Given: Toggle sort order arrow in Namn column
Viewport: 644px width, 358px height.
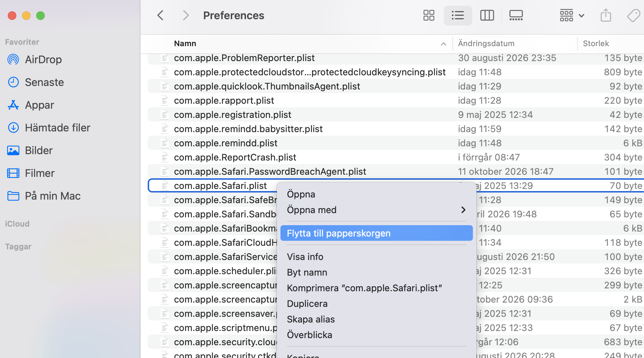Looking at the screenshot, I should click(443, 44).
